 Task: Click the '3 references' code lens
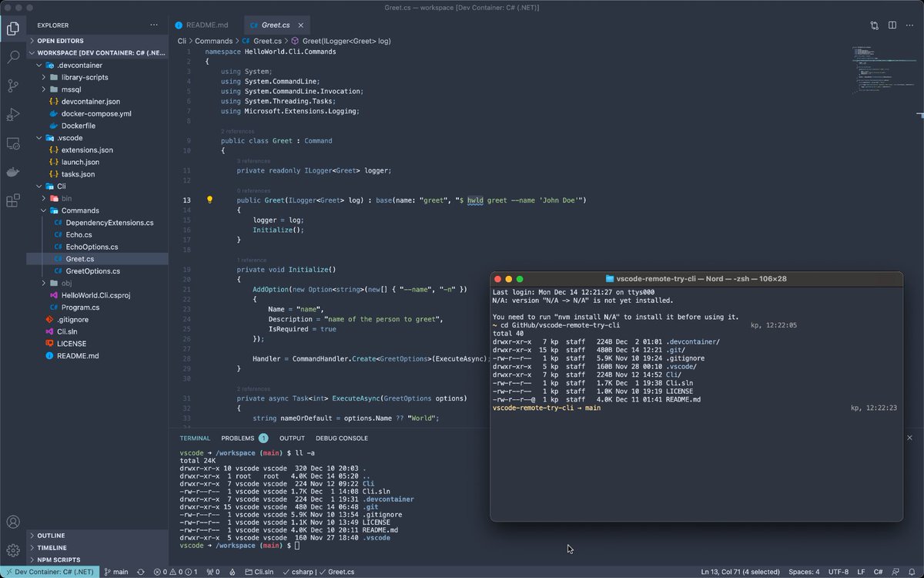click(x=253, y=161)
